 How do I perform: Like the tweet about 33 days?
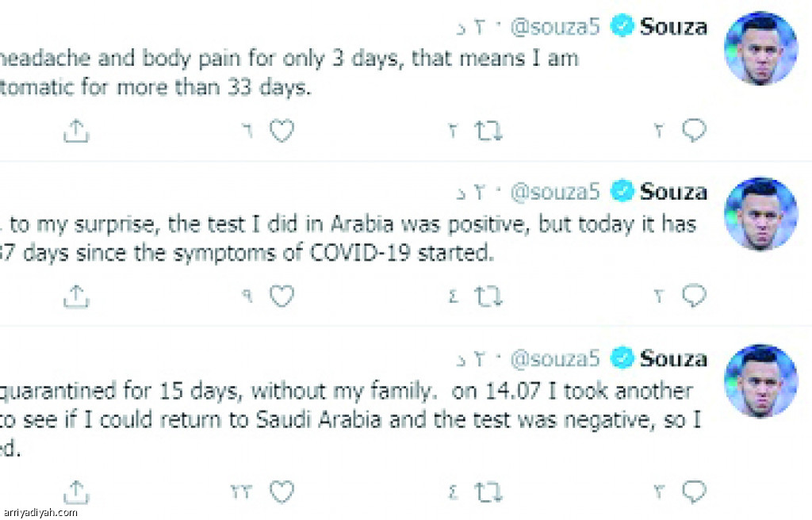click(282, 132)
